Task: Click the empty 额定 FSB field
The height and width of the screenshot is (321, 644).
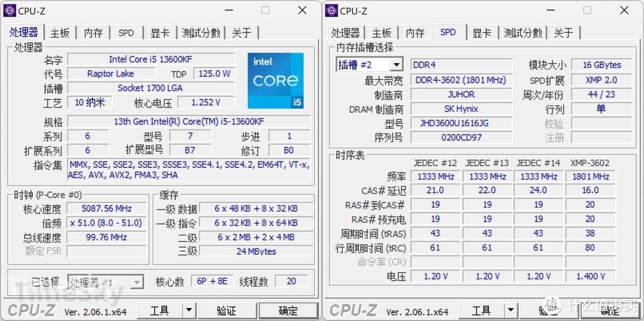Action: coord(106,251)
